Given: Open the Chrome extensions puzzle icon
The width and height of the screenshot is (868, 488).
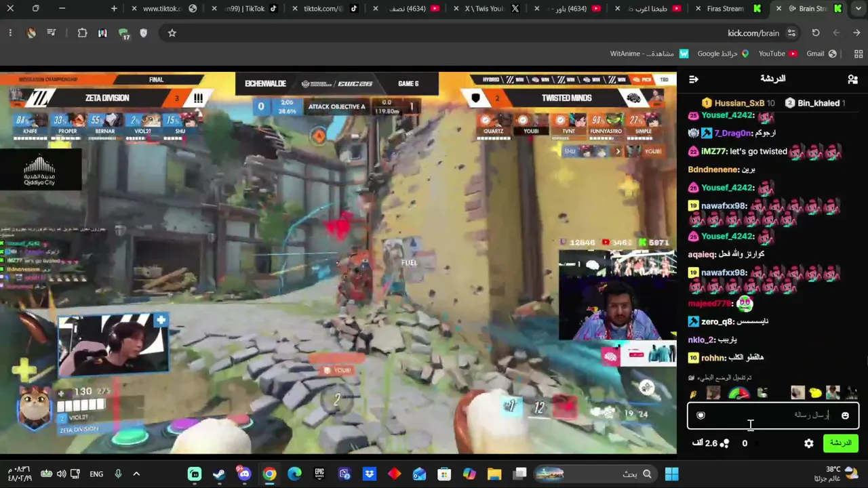Looking at the screenshot, I should coord(82,33).
